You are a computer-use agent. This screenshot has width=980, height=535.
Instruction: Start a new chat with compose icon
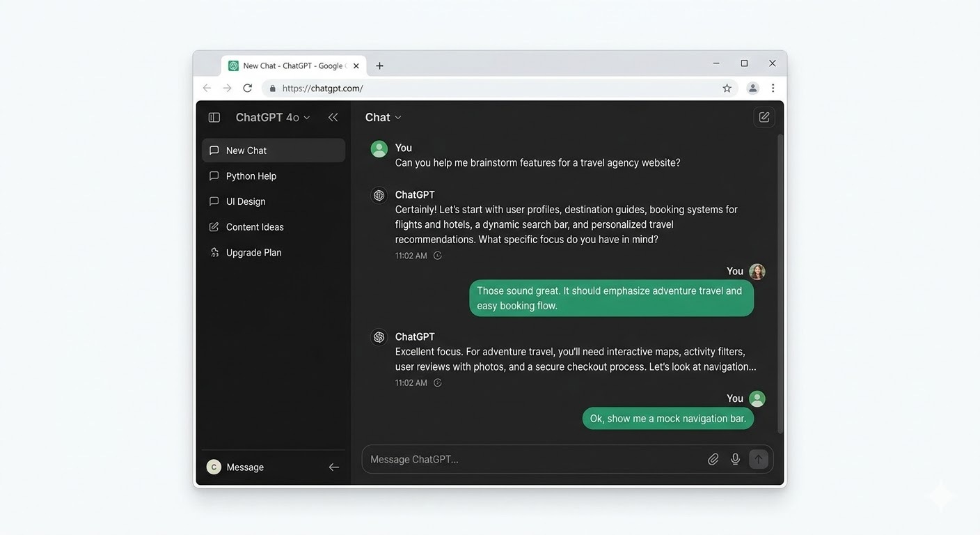pos(764,117)
